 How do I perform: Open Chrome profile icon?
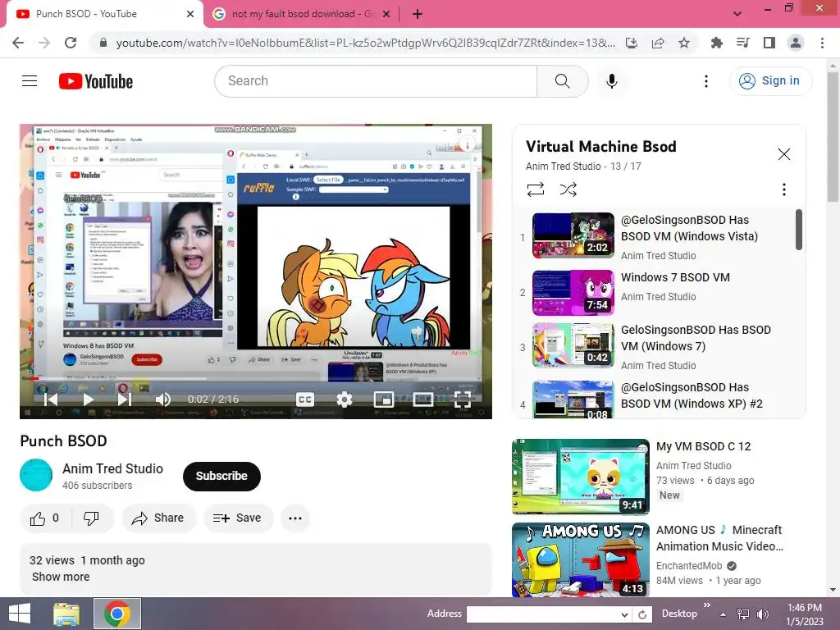[x=796, y=43]
